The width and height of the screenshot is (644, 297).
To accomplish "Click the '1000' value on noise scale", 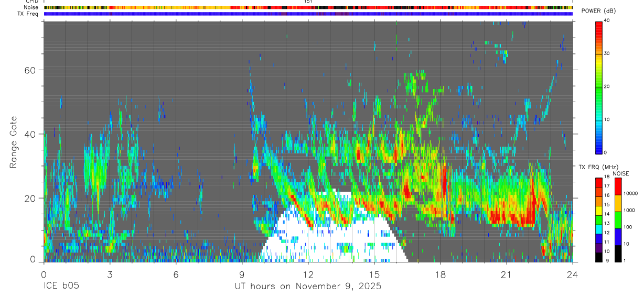I will [x=630, y=211].
